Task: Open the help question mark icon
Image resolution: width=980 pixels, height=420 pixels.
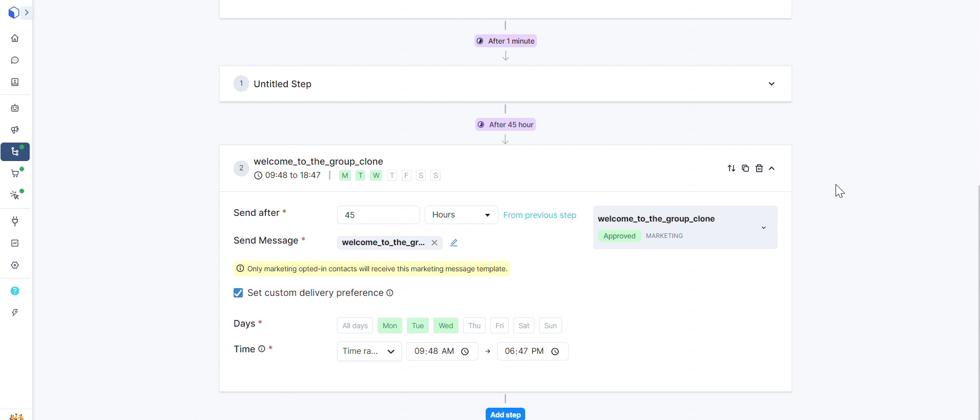Action: click(15, 291)
